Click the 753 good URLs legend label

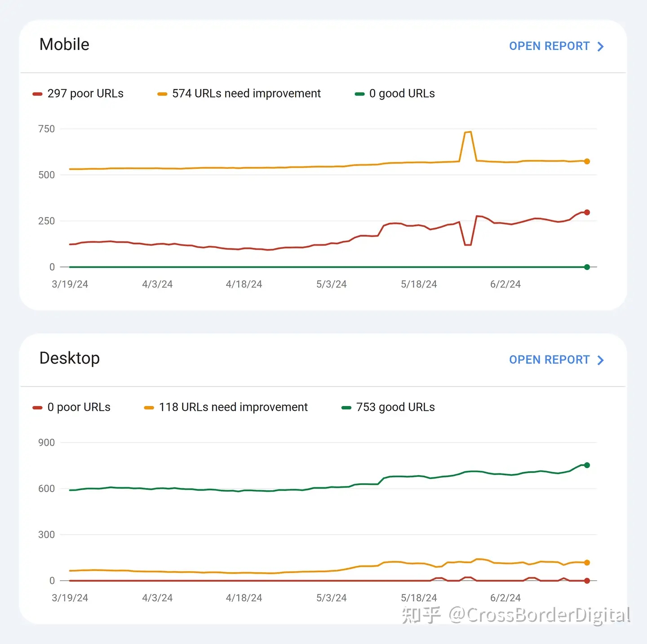[395, 407]
